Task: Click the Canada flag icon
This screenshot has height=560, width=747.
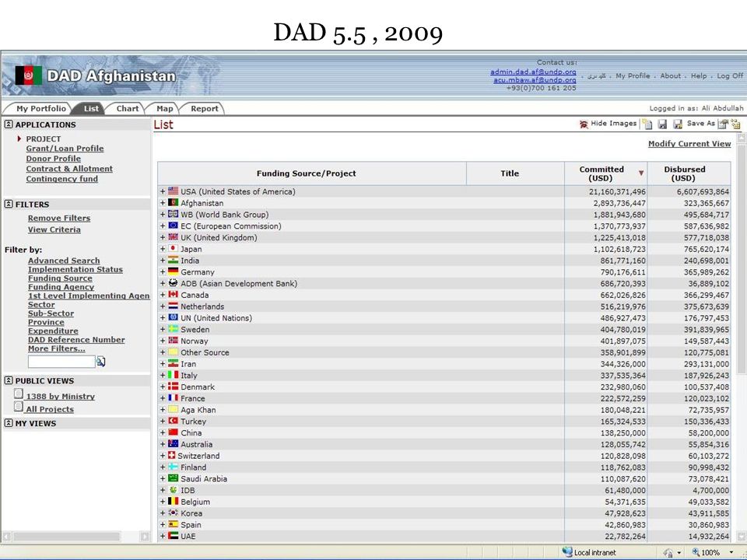Action: [x=173, y=294]
